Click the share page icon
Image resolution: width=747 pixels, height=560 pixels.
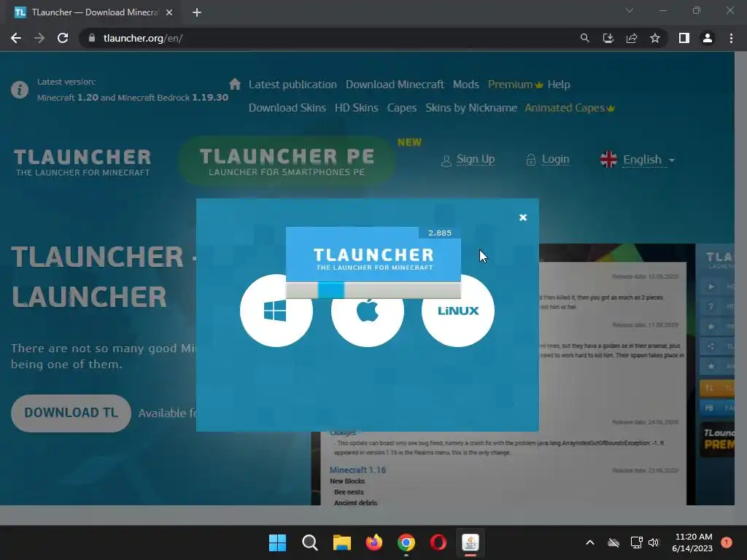click(632, 38)
